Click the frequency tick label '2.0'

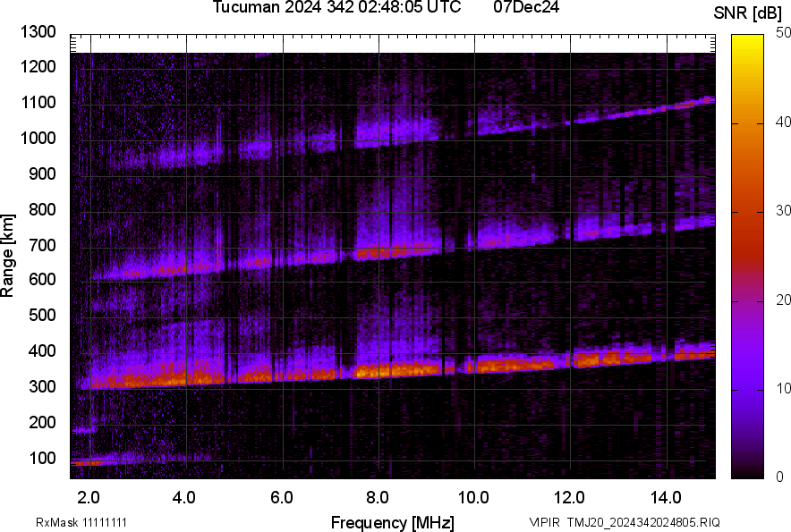89,498
